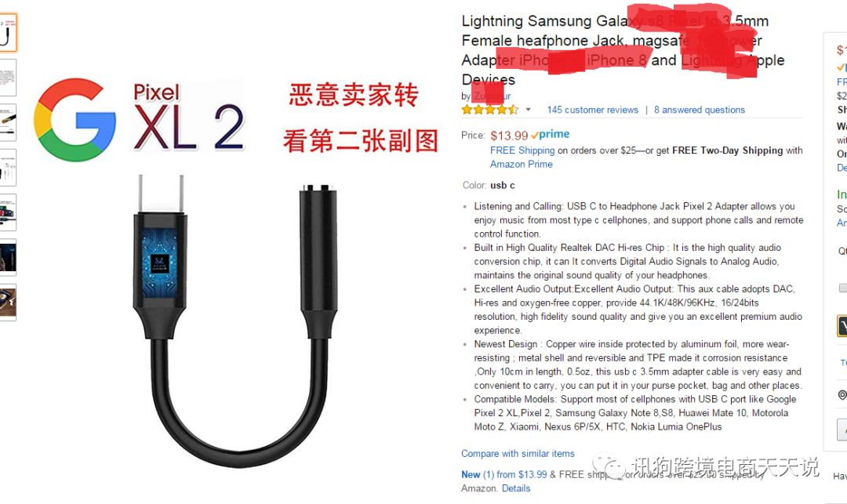This screenshot has width=847, height=504.
Task: Select the first product thumbnail image
Action: point(8,33)
